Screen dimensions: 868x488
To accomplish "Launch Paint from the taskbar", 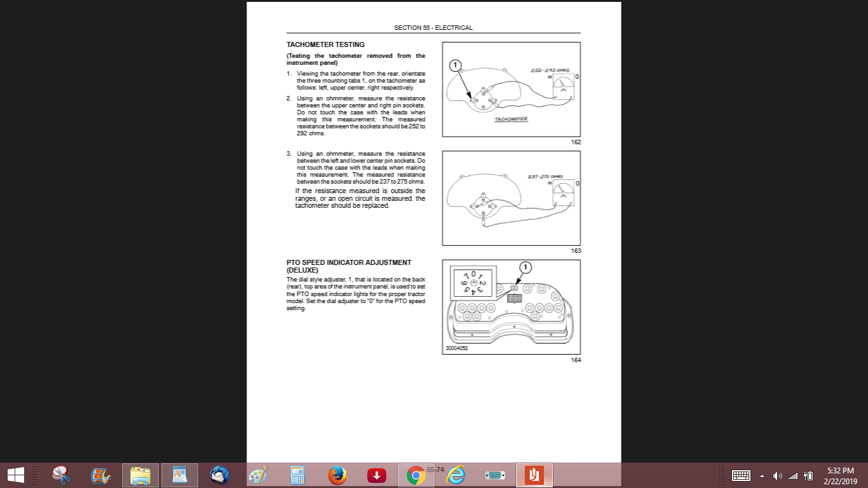I will tap(258, 475).
